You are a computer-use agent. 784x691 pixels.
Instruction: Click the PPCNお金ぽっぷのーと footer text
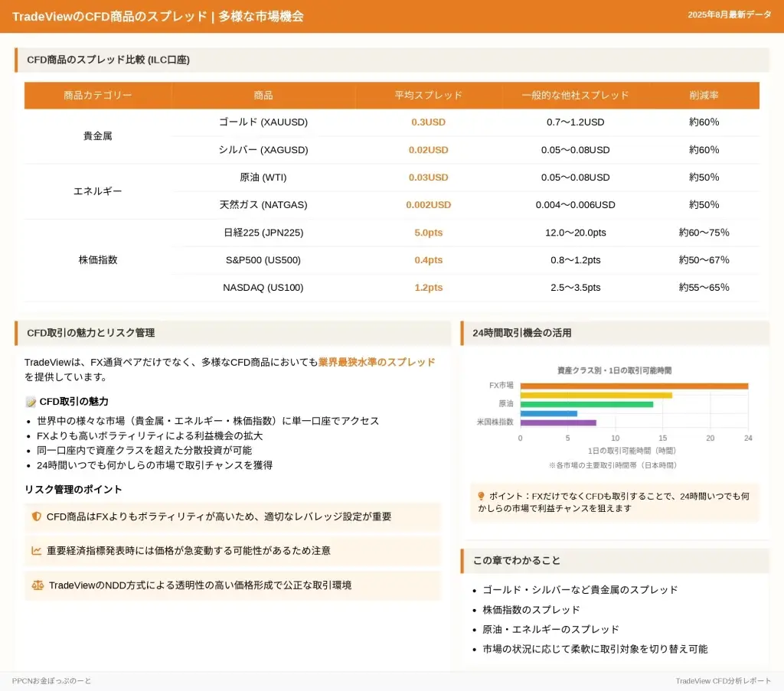point(51,681)
